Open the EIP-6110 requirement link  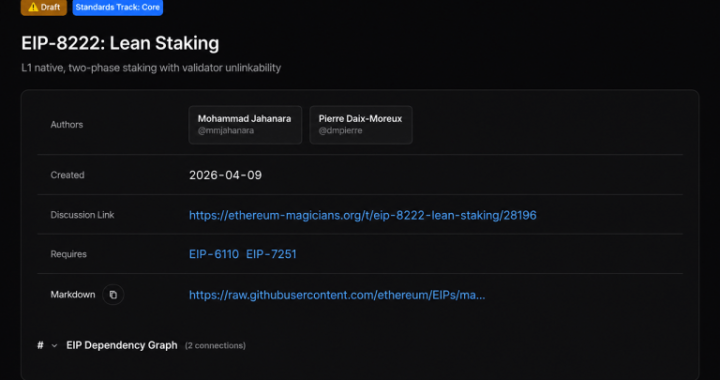click(214, 254)
